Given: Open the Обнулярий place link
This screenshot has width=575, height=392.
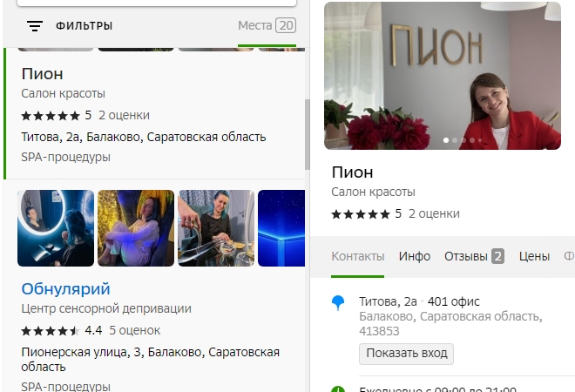Looking at the screenshot, I should click(x=65, y=288).
